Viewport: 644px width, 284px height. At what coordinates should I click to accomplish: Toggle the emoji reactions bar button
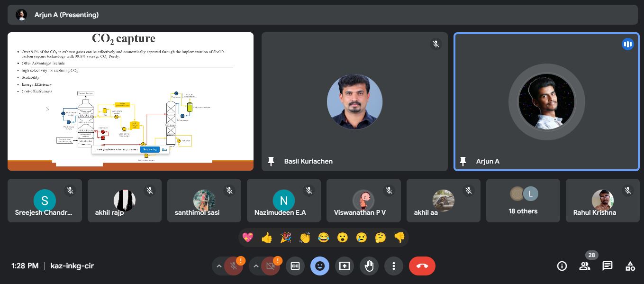click(320, 266)
